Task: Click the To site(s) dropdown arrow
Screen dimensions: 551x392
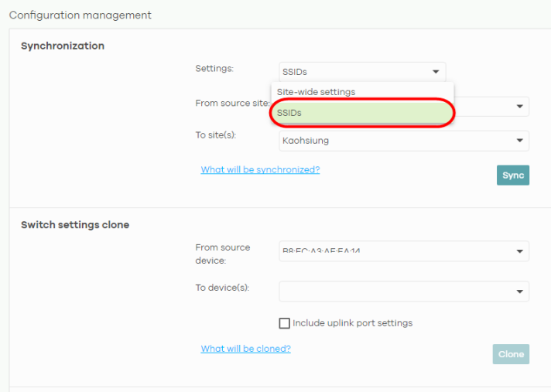Action: [518, 141]
